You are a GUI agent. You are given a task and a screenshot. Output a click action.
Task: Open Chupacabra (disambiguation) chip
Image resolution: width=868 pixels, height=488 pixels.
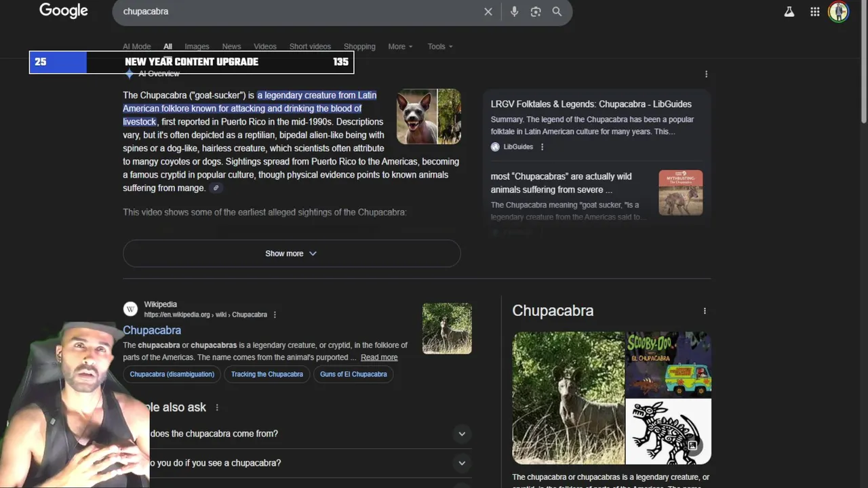pyautogui.click(x=172, y=374)
